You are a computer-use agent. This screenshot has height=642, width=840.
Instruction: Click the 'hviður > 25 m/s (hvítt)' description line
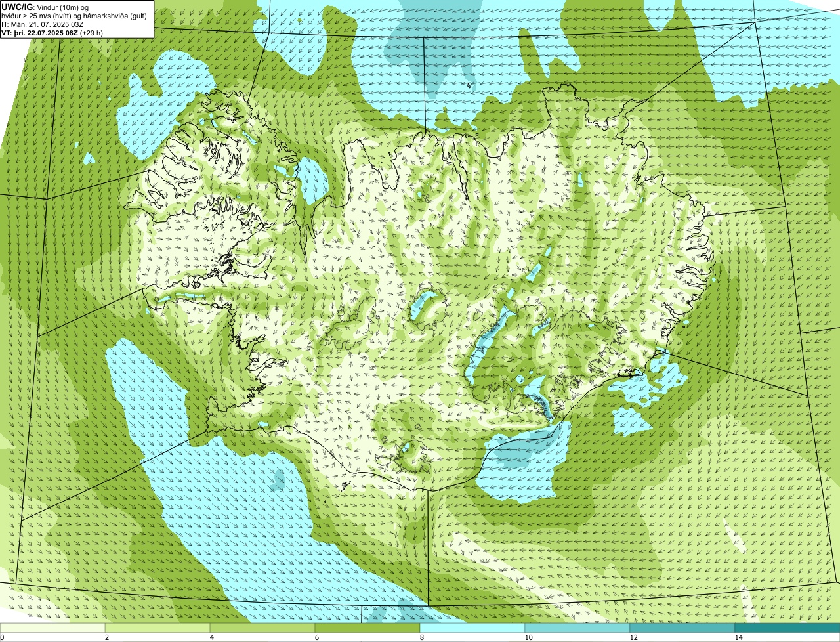[x=75, y=16]
